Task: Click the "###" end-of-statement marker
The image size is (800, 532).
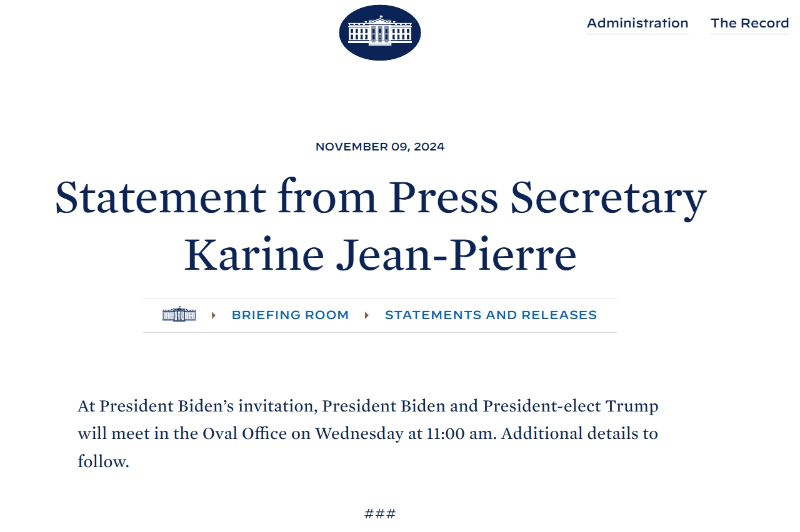Action: (x=380, y=514)
